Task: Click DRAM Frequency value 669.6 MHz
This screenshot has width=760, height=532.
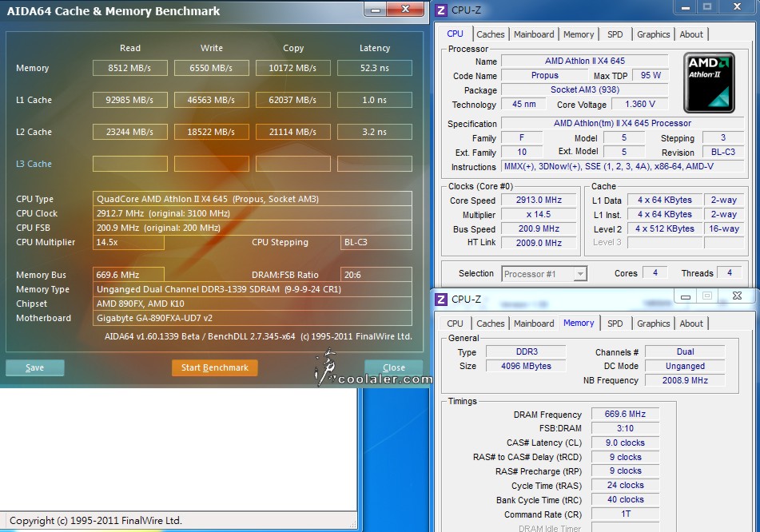Action: coord(625,415)
